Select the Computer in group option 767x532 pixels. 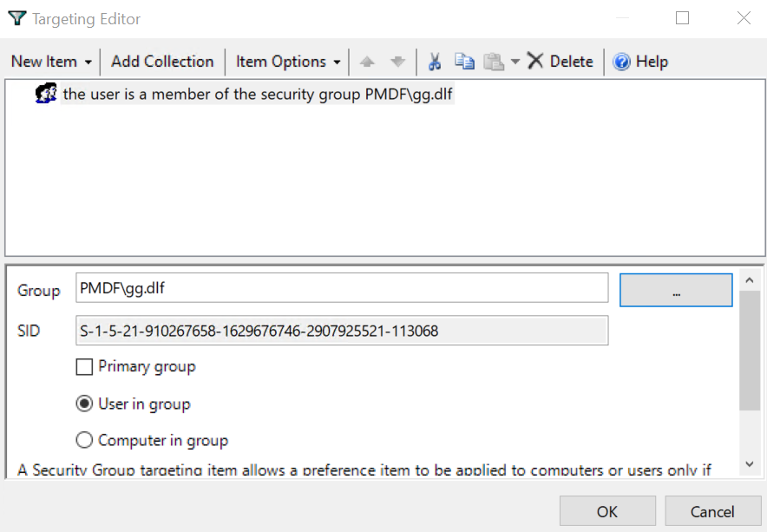[84, 441]
